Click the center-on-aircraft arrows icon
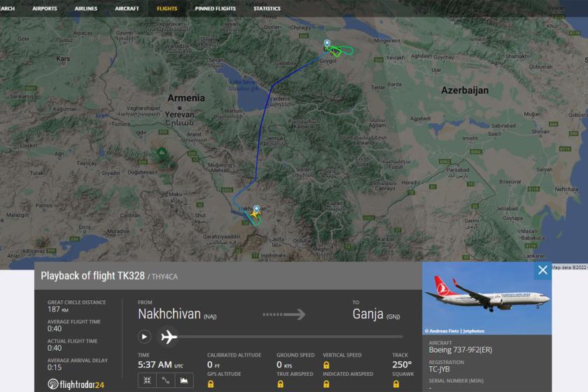 point(147,380)
